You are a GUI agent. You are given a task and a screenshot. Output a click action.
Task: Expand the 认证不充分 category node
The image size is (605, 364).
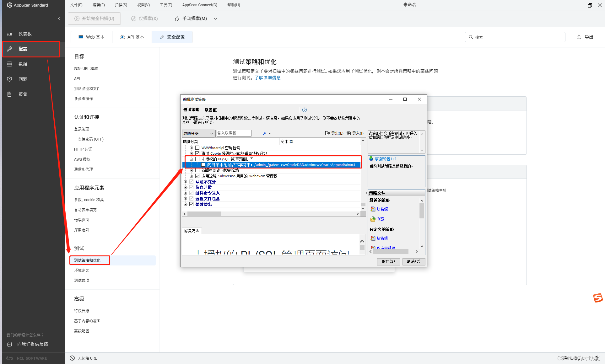185,182
